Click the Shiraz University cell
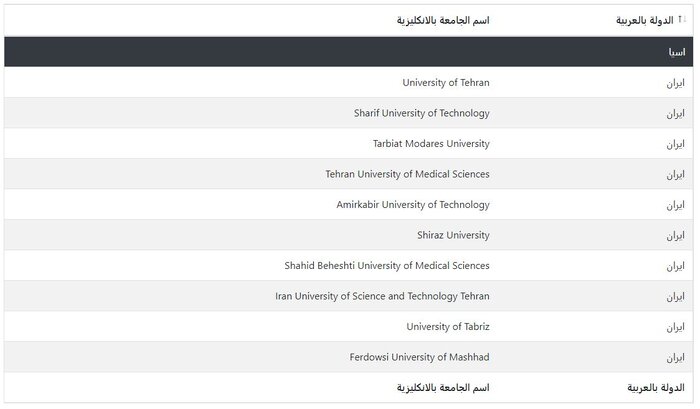 [x=453, y=235]
